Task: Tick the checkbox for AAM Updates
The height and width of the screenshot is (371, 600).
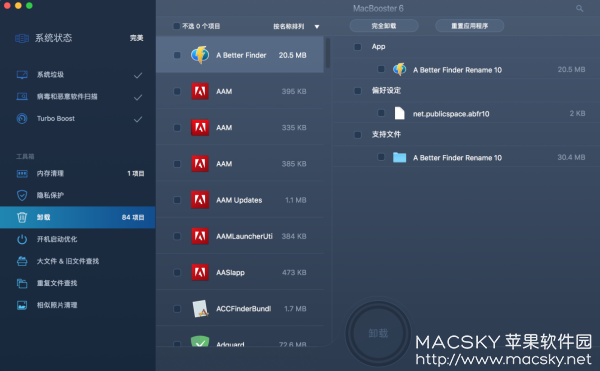Action: click(x=177, y=200)
